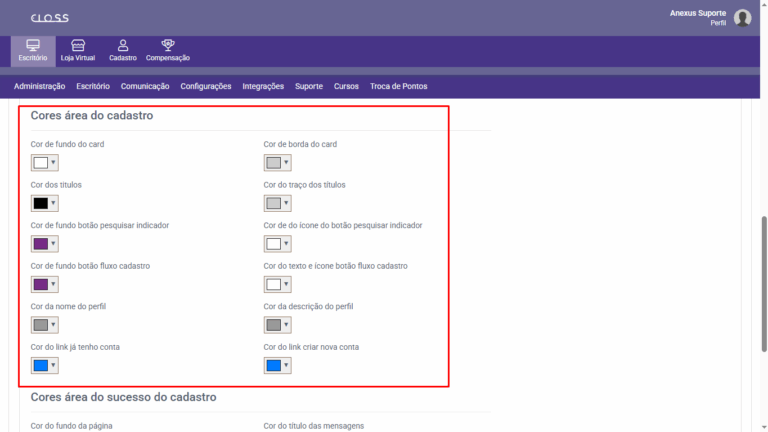Open the Integrações menu

pos(263,87)
